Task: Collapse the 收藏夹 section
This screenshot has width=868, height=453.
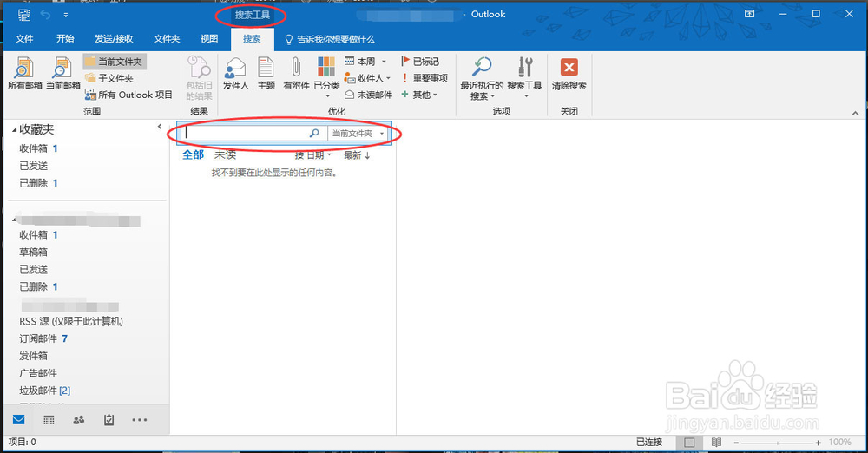Action: point(15,129)
